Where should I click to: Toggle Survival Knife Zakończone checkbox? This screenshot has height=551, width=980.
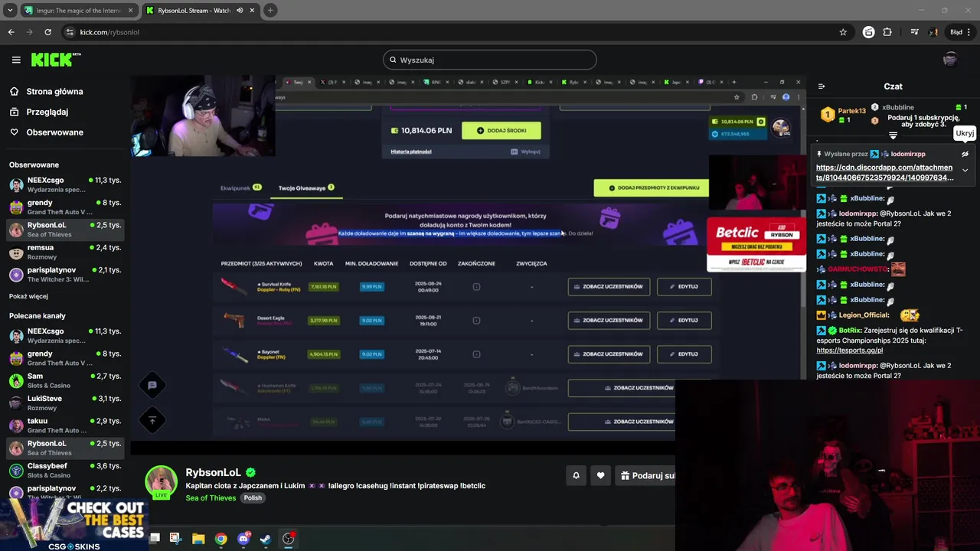click(476, 287)
